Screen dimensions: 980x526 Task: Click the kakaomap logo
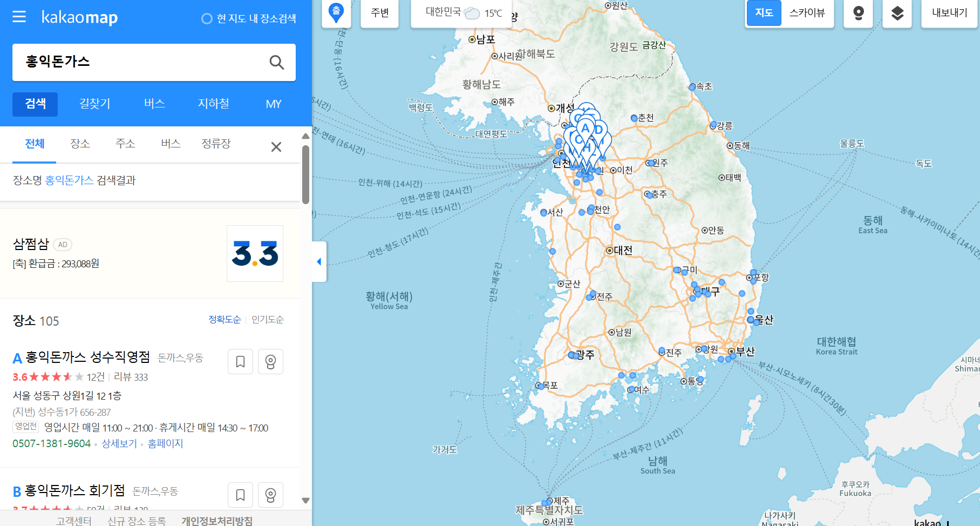[79, 17]
